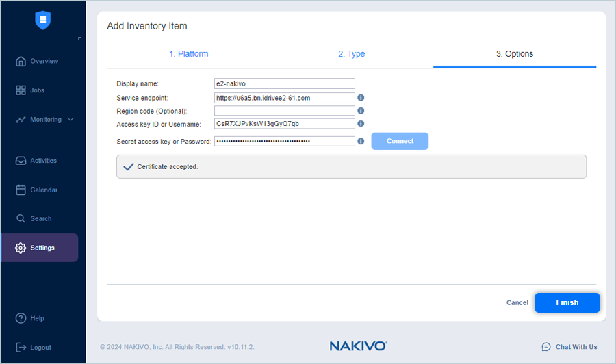
Task: Go back to 2. Type step
Action: [x=352, y=54]
